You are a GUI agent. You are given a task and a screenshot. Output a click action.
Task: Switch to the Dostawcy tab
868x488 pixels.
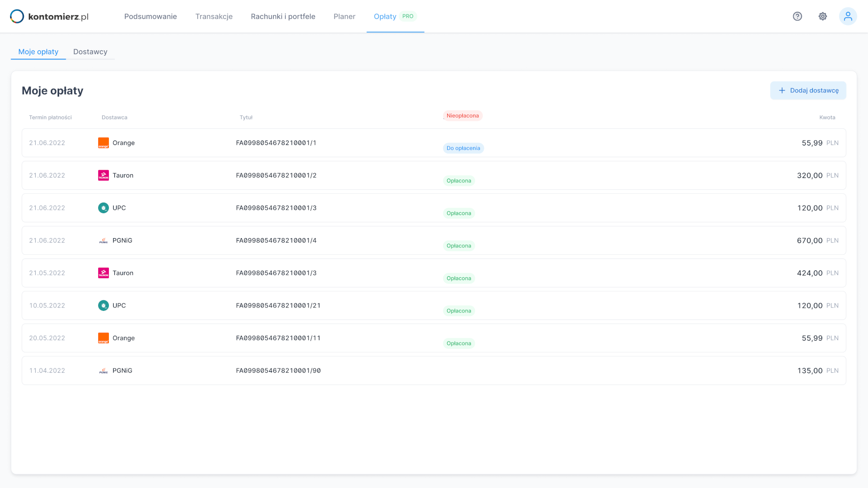[x=90, y=52]
